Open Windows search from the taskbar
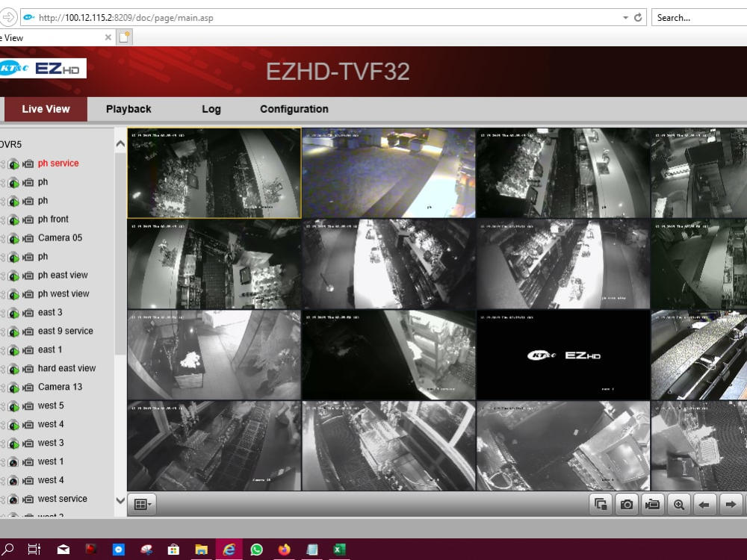 8,550
